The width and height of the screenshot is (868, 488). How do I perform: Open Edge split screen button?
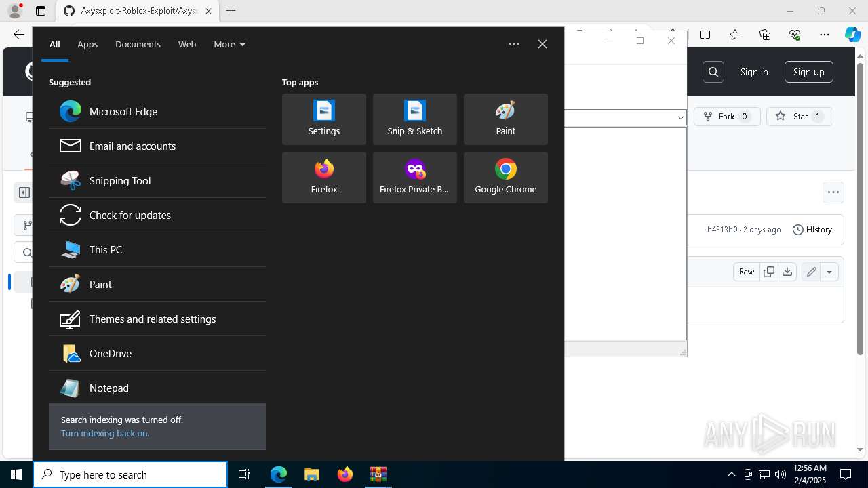(705, 35)
